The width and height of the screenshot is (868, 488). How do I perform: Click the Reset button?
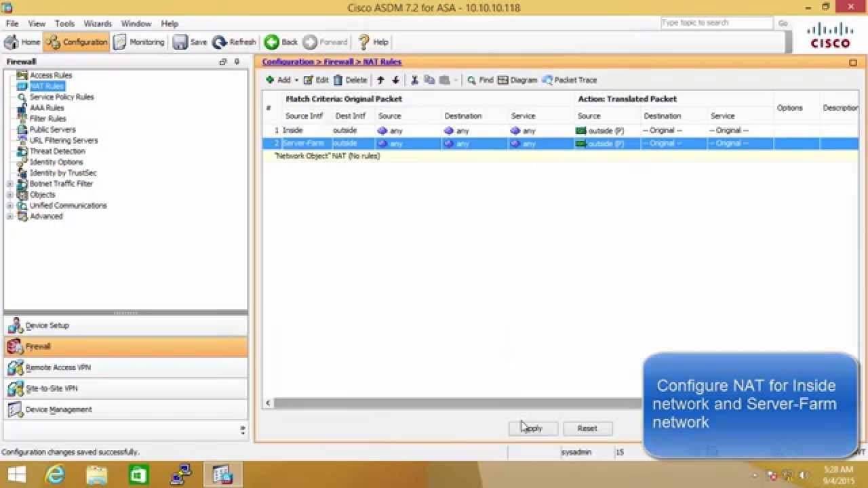pyautogui.click(x=587, y=428)
